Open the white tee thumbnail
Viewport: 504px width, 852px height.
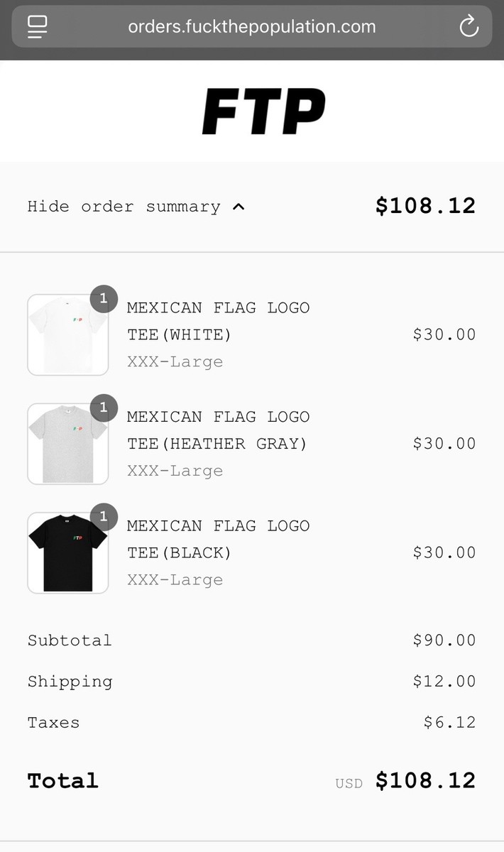coord(67,335)
